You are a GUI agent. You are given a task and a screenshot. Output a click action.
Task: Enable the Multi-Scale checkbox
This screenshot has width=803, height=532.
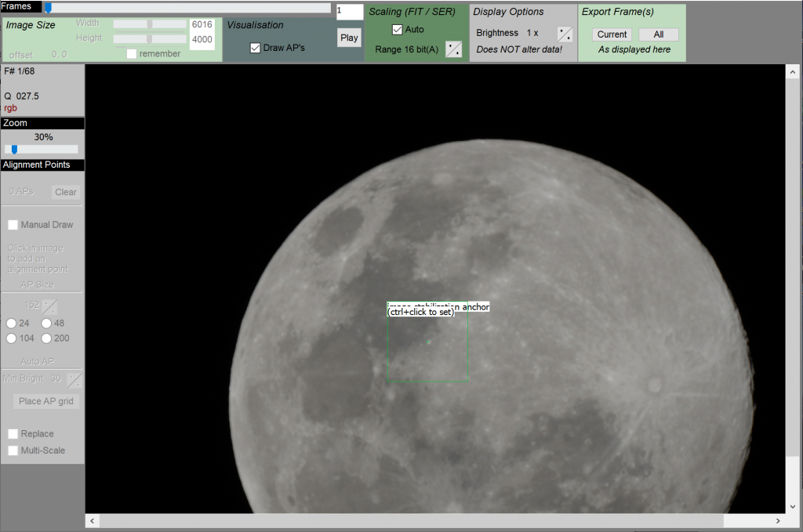13,451
